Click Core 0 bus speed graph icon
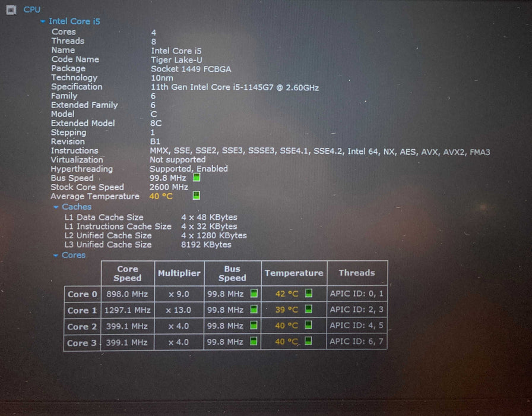Image resolution: width=532 pixels, height=416 pixels. click(x=254, y=294)
